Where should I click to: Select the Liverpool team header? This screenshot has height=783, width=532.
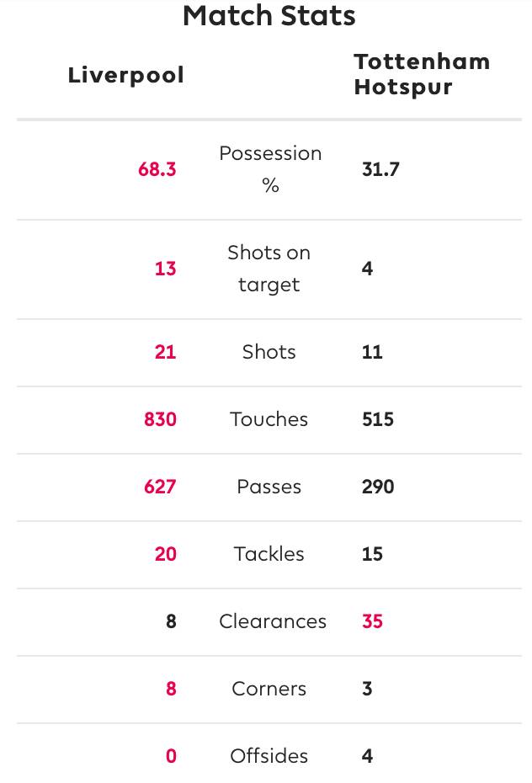125,75
